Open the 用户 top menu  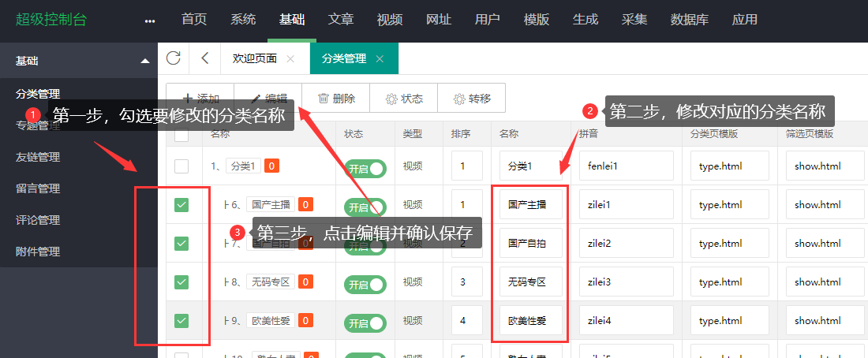click(487, 20)
